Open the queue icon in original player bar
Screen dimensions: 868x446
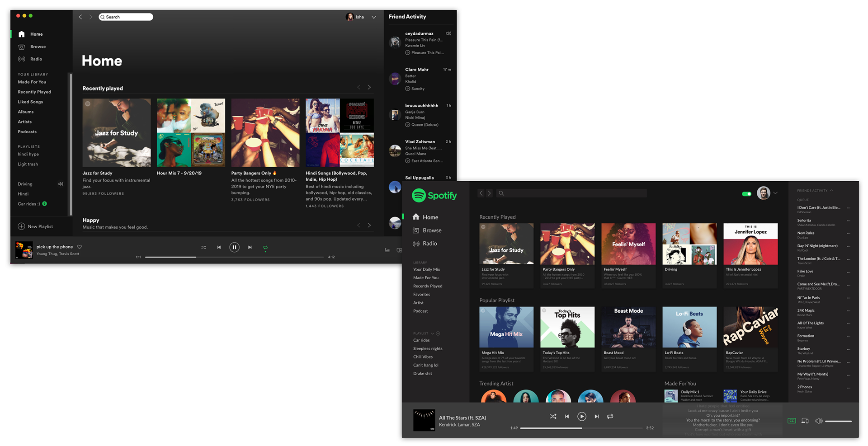[387, 250]
